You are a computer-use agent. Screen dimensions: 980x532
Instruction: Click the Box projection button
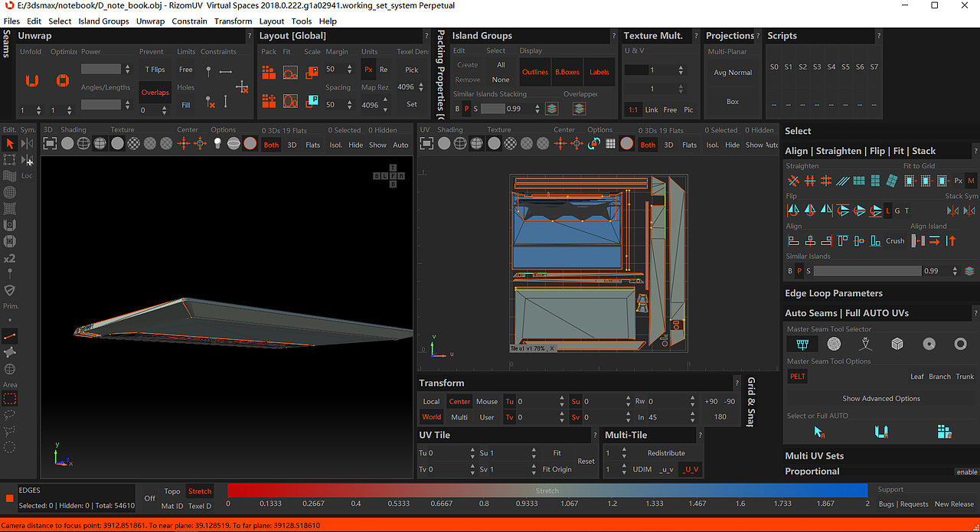tap(733, 101)
